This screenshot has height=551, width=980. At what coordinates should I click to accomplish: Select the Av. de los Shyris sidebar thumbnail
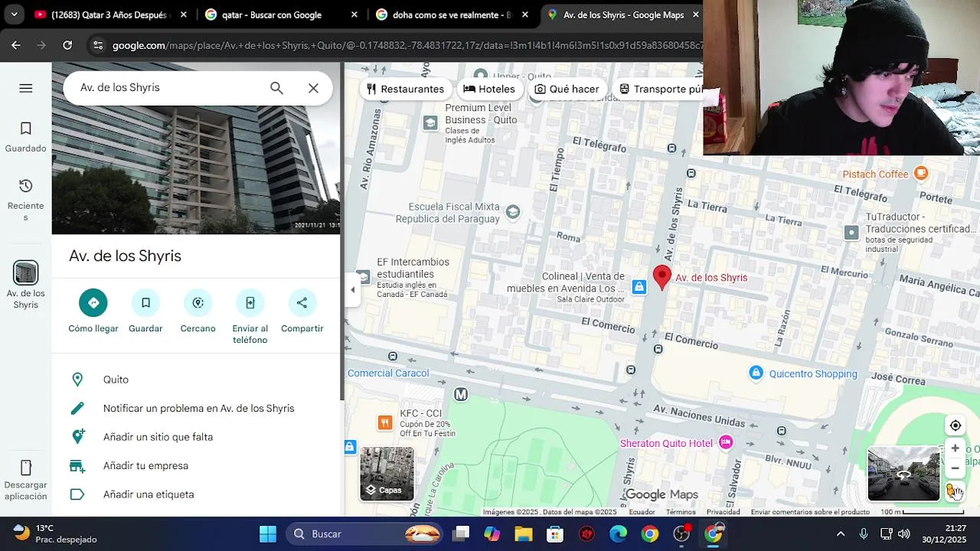pyautogui.click(x=25, y=272)
